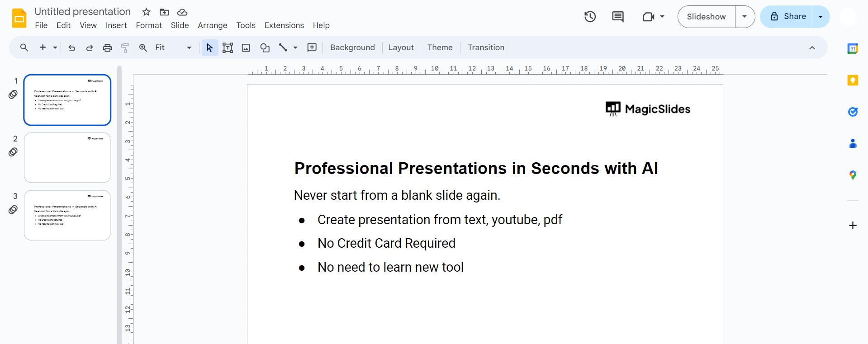The width and height of the screenshot is (868, 344).
Task: Star the Untitled presentation
Action: point(146,12)
